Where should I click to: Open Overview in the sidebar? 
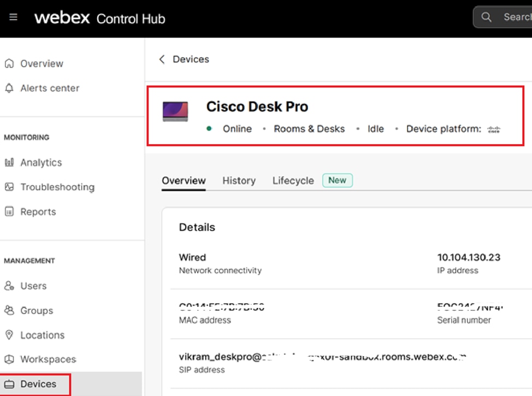click(42, 63)
